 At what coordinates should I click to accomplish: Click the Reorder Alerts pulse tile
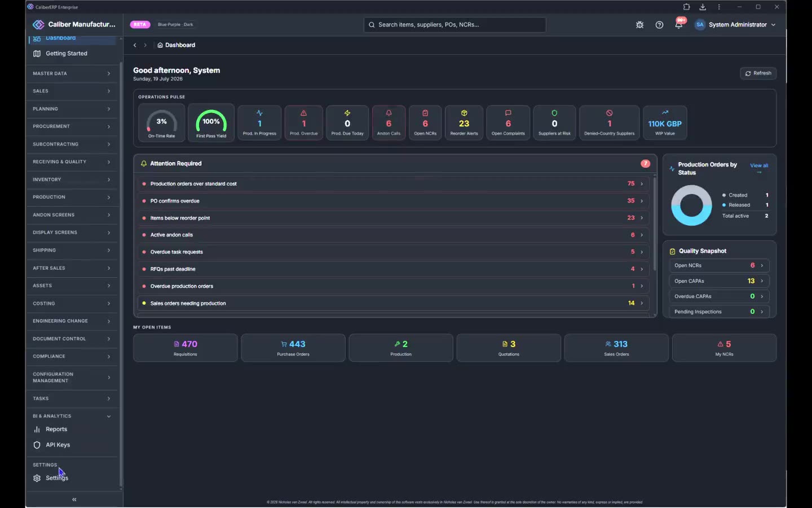click(x=464, y=123)
